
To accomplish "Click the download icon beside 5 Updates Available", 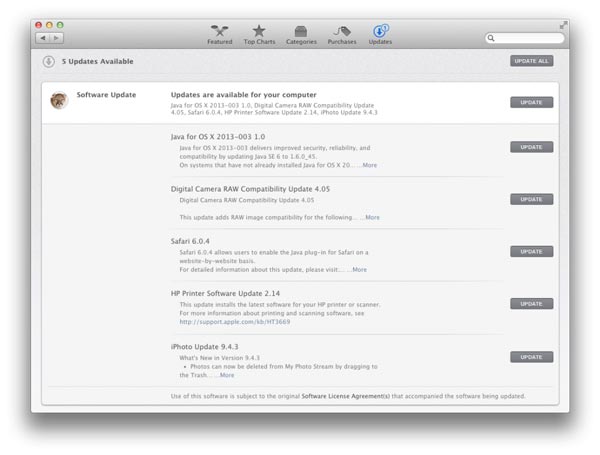I will 49,61.
